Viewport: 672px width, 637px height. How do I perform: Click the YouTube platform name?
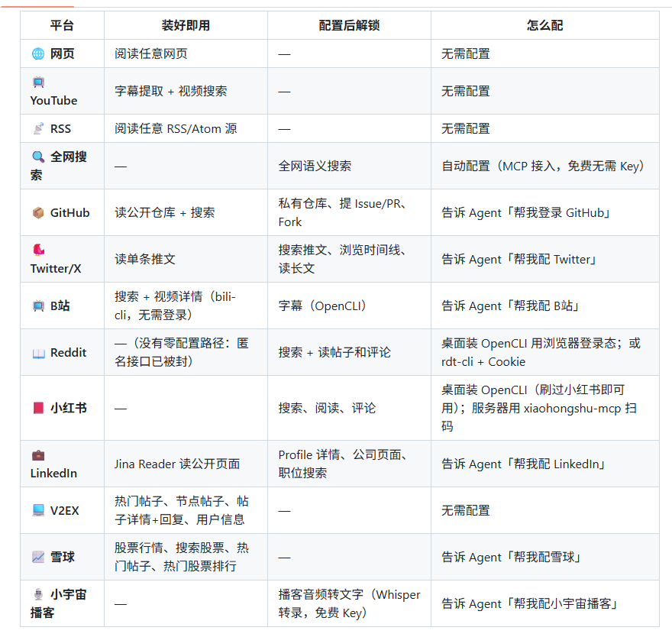pyautogui.click(x=53, y=100)
